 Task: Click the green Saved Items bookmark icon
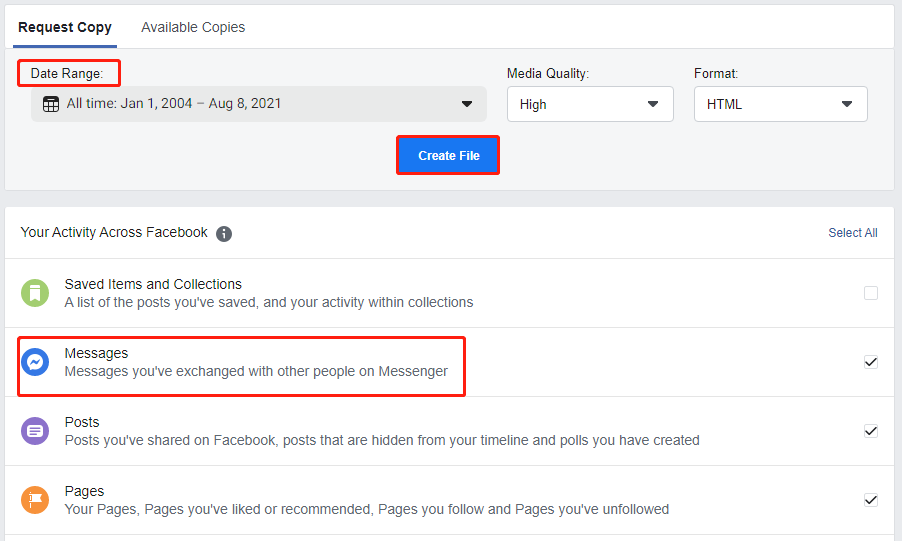coord(35,293)
